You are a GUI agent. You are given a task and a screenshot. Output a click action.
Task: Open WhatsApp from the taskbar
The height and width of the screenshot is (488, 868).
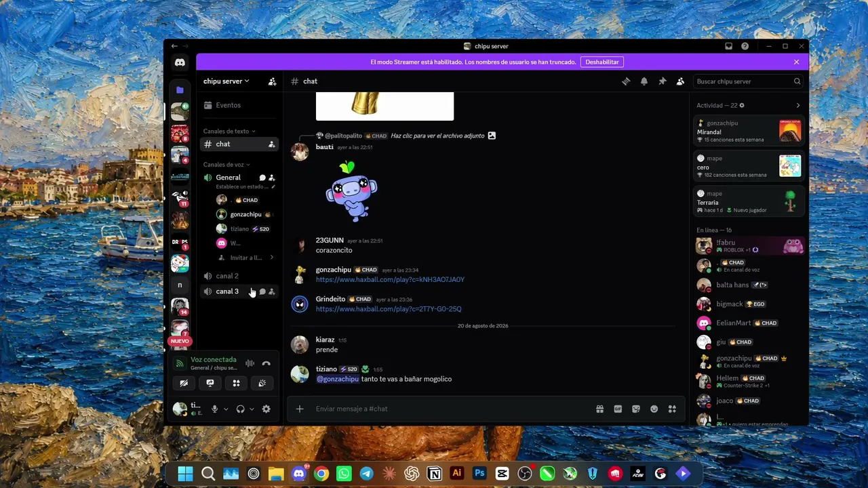[344, 474]
